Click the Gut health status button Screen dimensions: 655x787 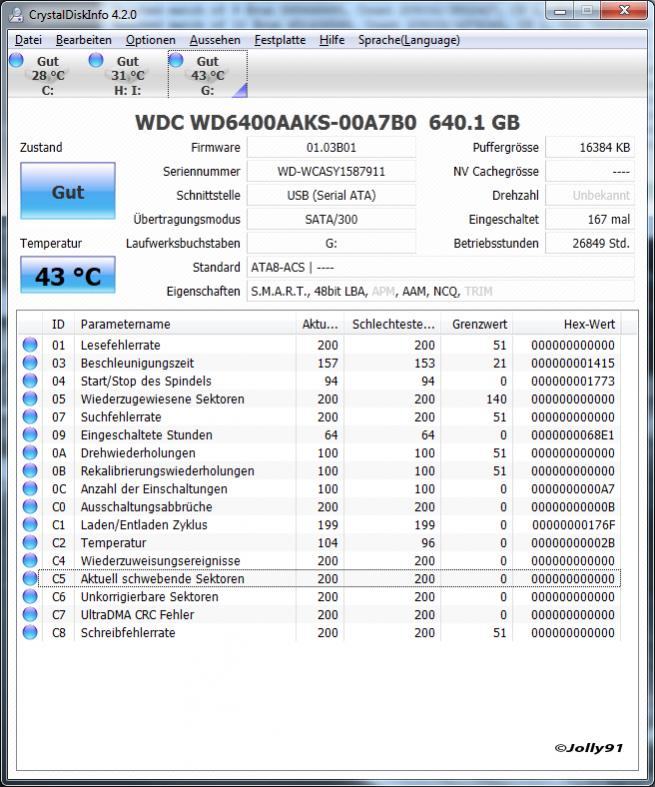click(68, 191)
